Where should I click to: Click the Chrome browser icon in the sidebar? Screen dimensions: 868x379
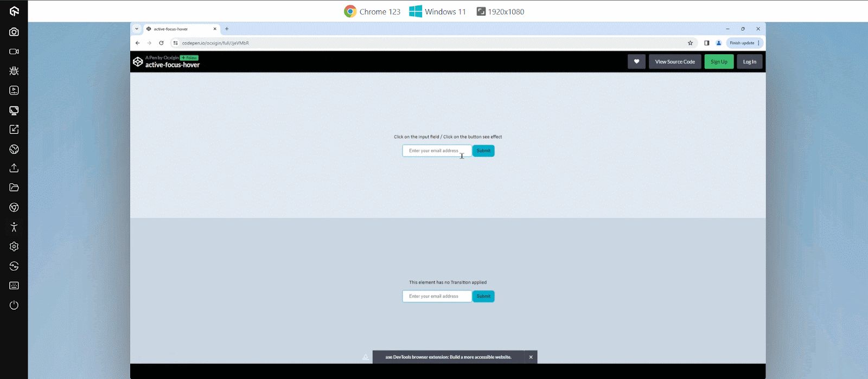tap(14, 208)
